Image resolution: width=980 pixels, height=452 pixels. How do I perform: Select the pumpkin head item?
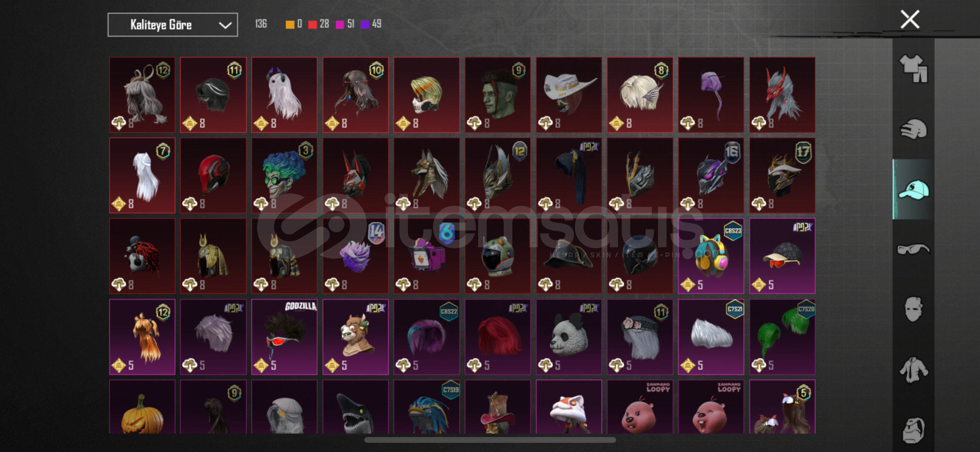pyautogui.click(x=142, y=407)
